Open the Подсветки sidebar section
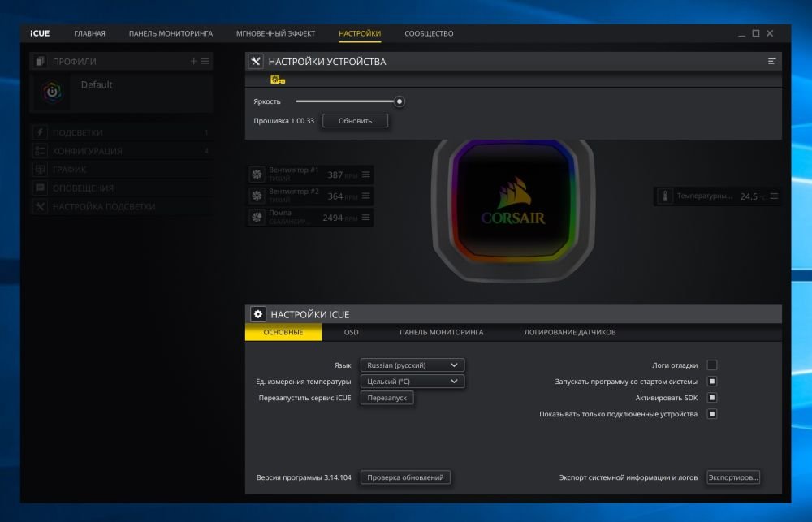This screenshot has height=522, width=812. (x=121, y=132)
